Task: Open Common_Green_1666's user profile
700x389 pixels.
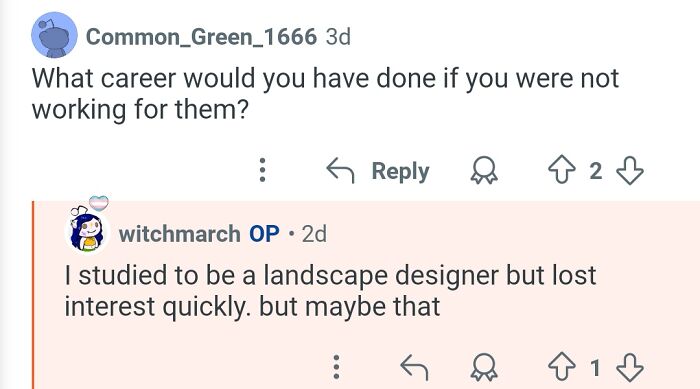Action: click(x=201, y=37)
